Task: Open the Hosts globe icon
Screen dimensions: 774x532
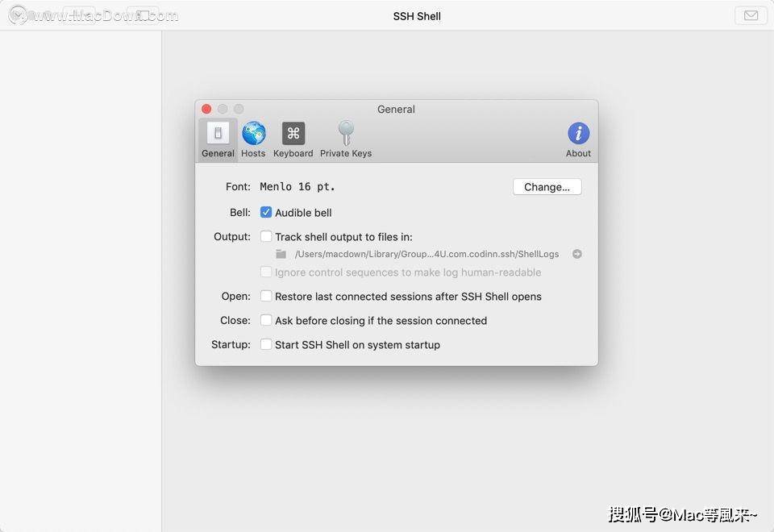Action: point(254,133)
